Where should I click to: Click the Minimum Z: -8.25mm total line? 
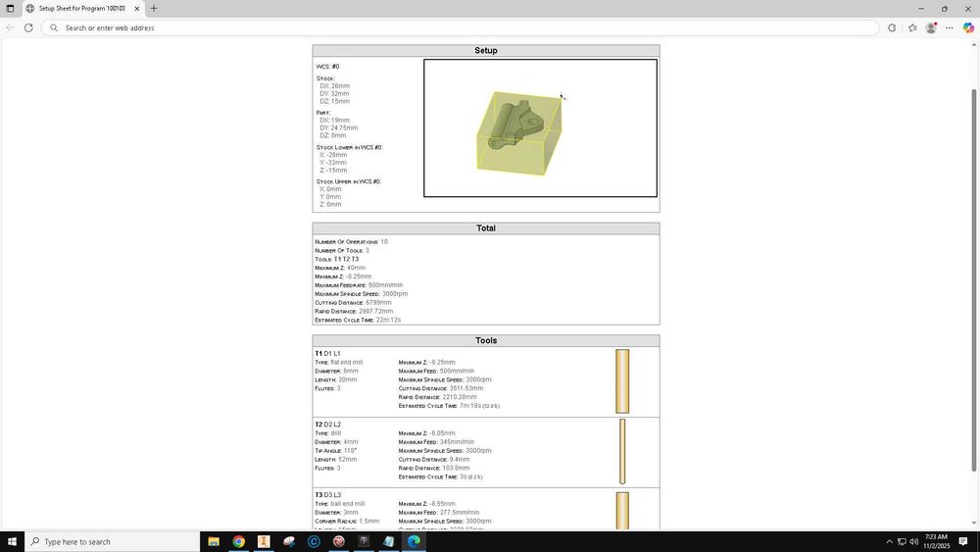point(343,276)
